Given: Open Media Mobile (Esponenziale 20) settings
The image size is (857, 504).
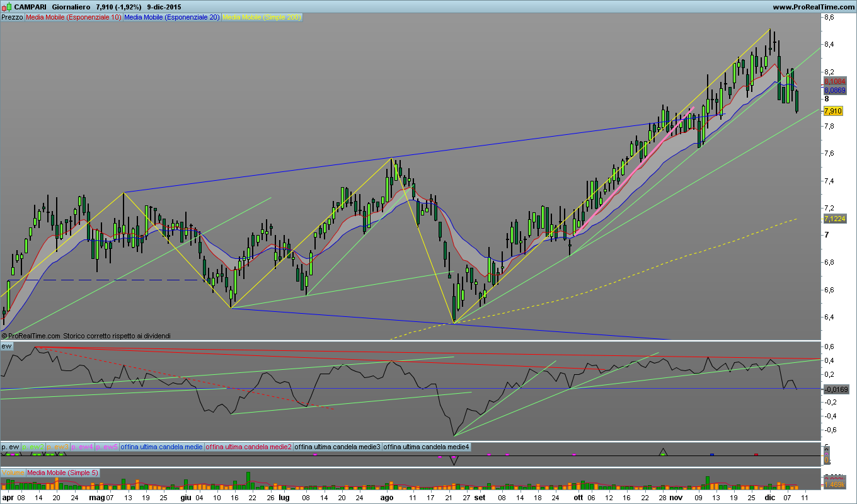Looking at the screenshot, I should click(171, 18).
